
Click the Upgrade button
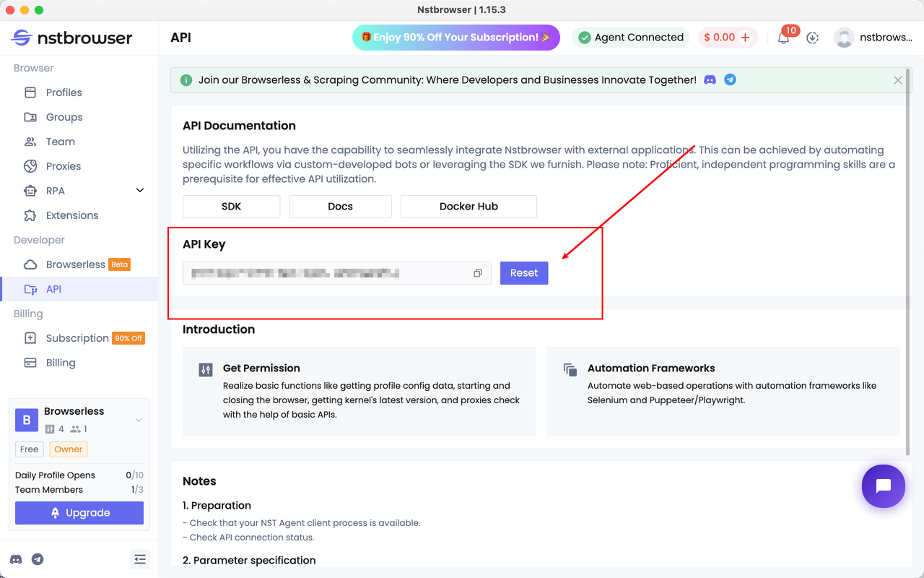point(79,513)
